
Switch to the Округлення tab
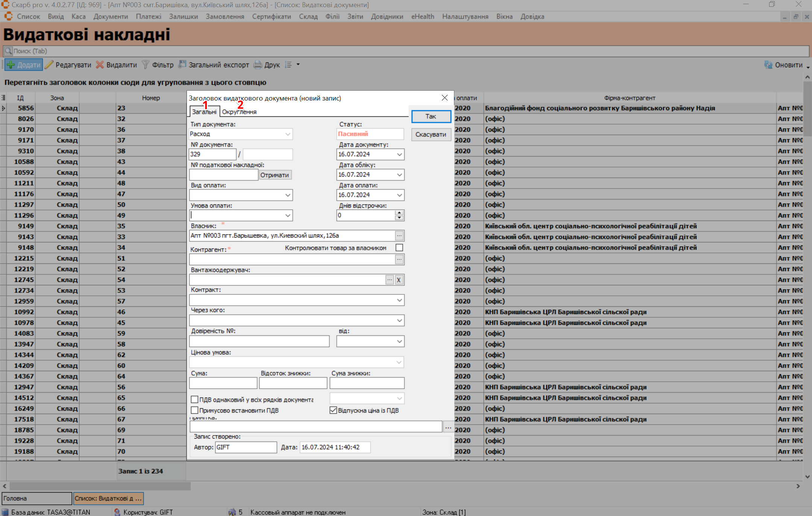pyautogui.click(x=239, y=112)
